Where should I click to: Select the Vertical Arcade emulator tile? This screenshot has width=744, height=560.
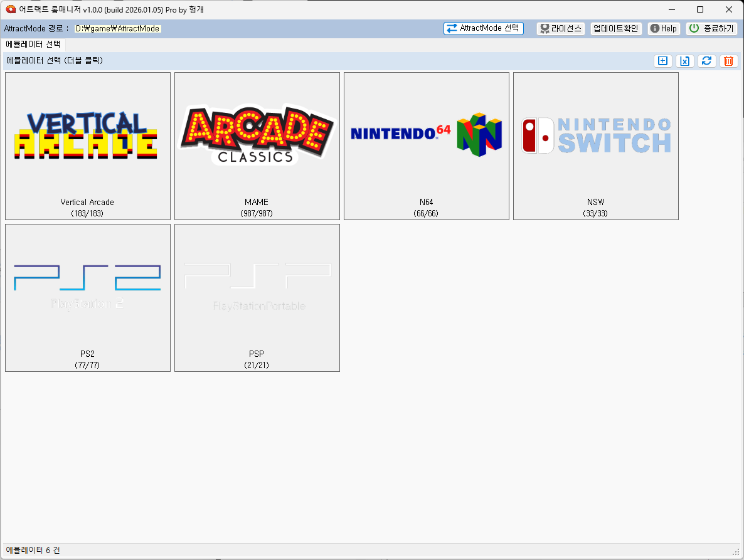[x=88, y=146]
